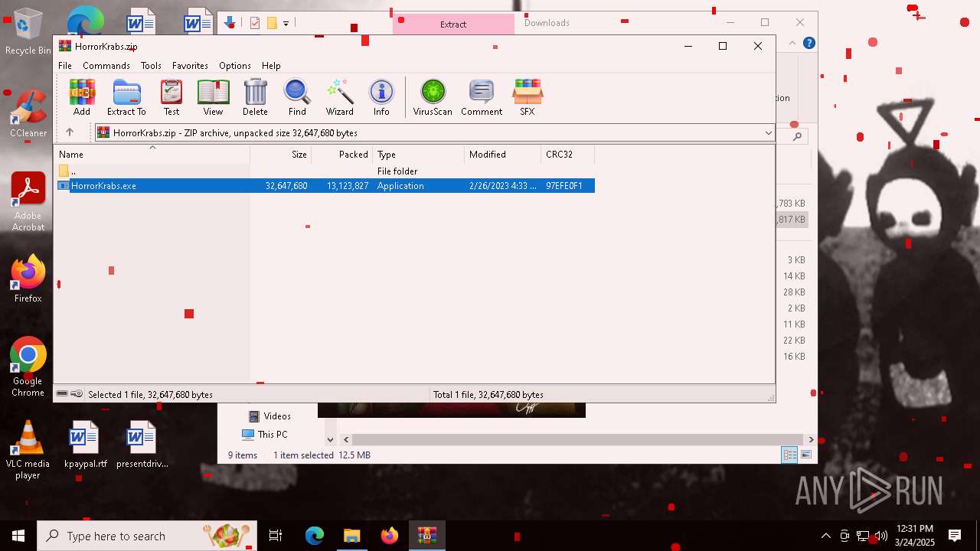Sort by the CRC32 column header
Viewport: 980px width, 551px height.
[567, 155]
